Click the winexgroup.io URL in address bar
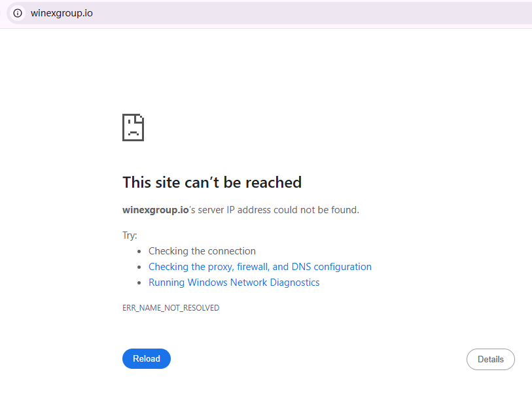This screenshot has height=412, width=532. (62, 13)
